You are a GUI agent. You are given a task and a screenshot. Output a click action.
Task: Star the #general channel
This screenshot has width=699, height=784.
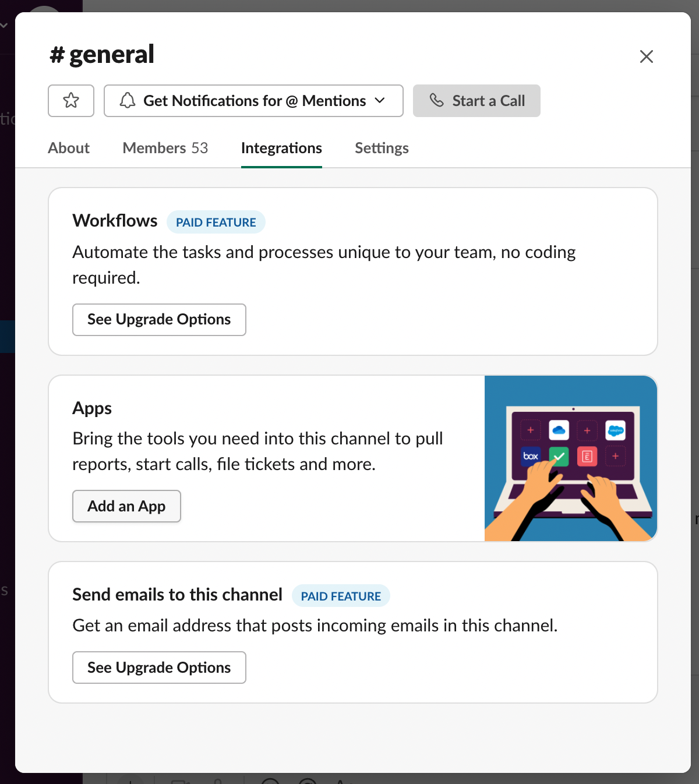[x=71, y=101]
